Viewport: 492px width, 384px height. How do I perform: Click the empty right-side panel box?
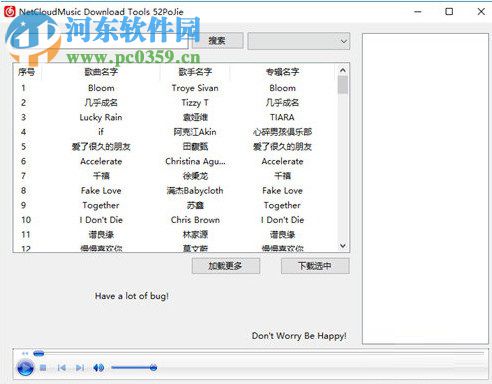[425, 189]
